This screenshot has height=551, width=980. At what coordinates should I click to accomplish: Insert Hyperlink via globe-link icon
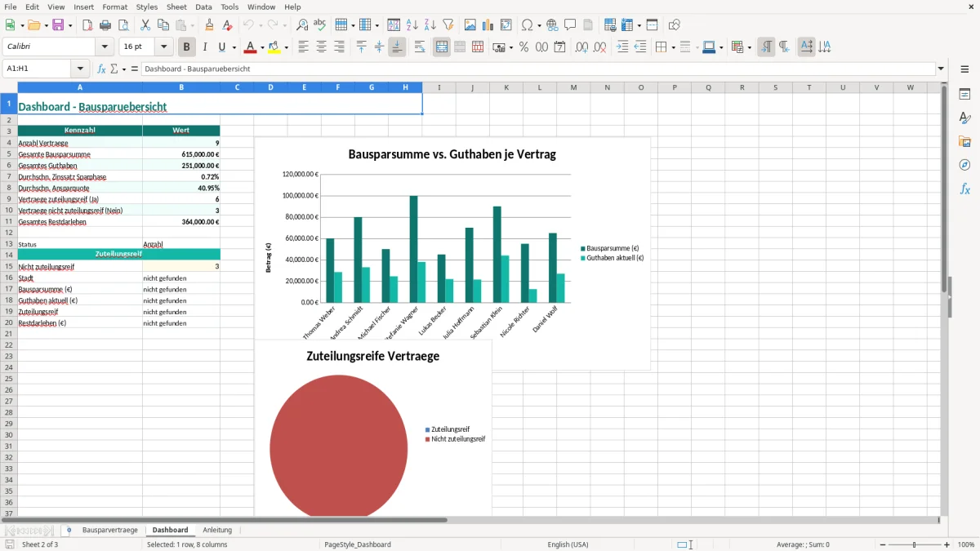tap(552, 25)
